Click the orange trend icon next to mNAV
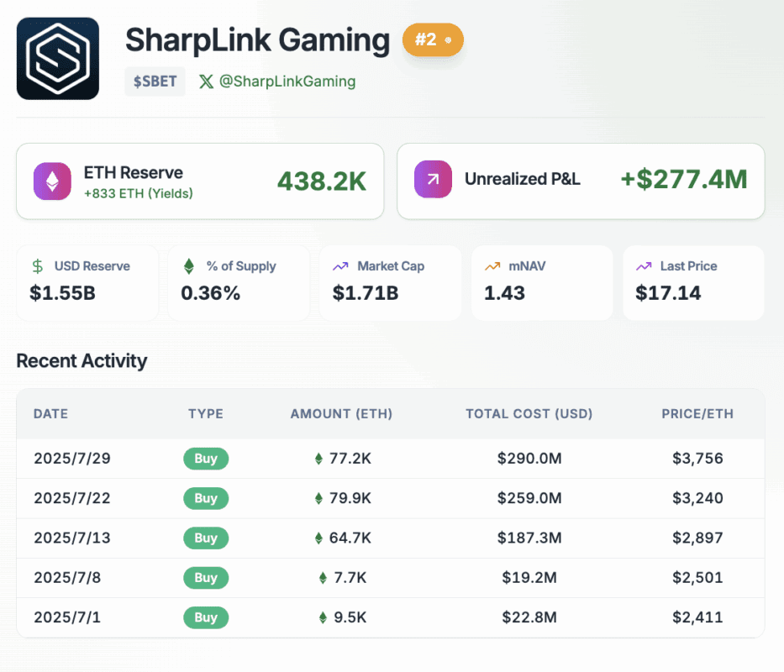Image resolution: width=784 pixels, height=672 pixels. pyautogui.click(x=492, y=266)
